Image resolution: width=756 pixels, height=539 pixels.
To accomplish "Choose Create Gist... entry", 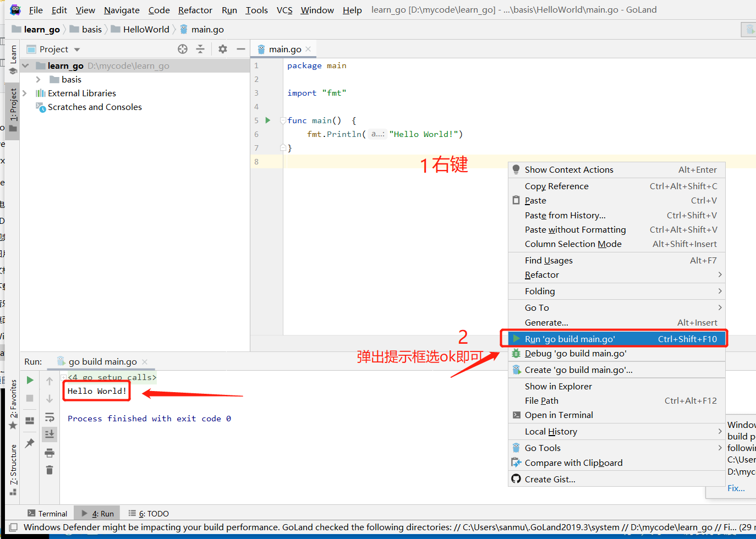I will 616,479.
